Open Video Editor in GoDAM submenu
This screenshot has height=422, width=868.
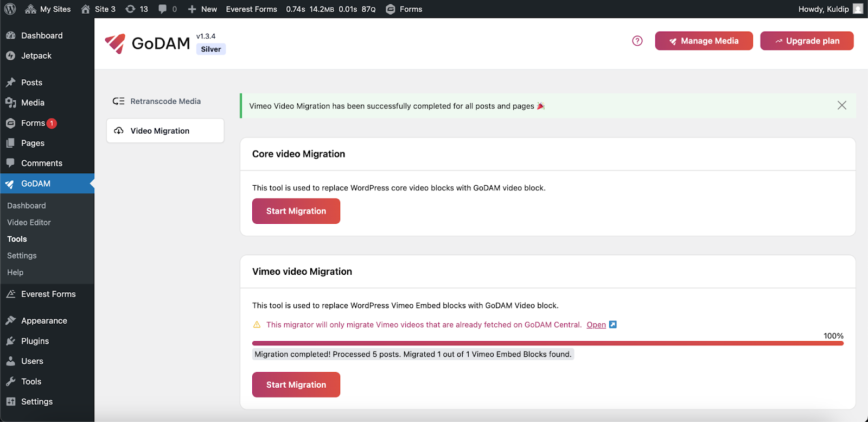pos(29,223)
